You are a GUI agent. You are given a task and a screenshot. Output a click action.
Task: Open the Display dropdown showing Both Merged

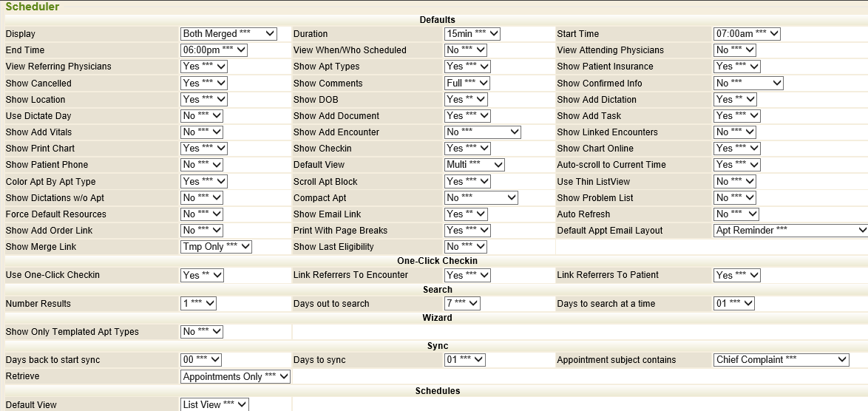[x=228, y=34]
